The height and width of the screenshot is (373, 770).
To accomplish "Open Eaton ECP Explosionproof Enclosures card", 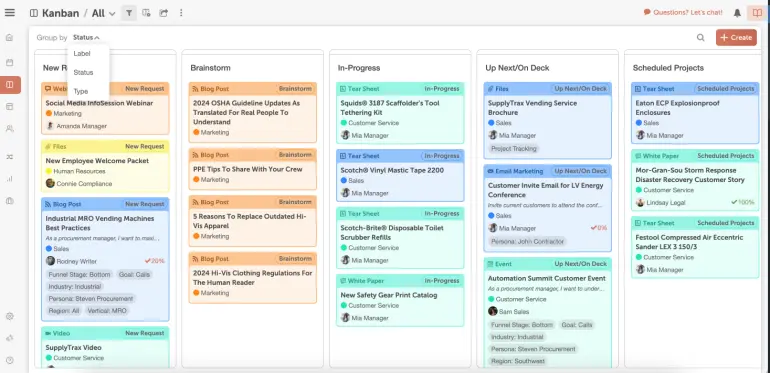I will pos(695,113).
